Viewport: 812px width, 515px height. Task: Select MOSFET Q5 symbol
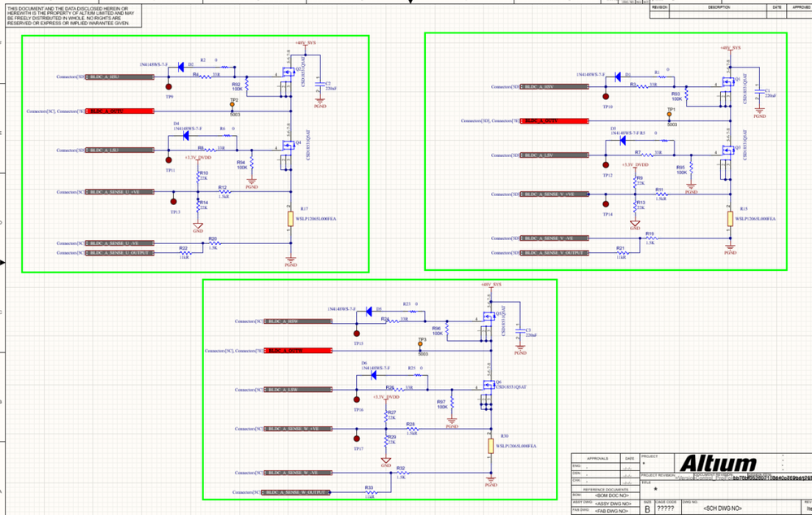click(x=489, y=316)
